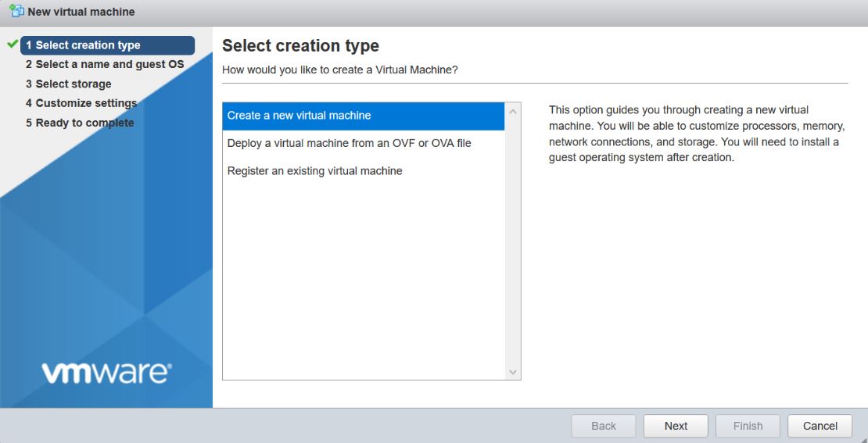Click the list scrollbar down arrow
The width and height of the screenshot is (868, 443).
(513, 372)
